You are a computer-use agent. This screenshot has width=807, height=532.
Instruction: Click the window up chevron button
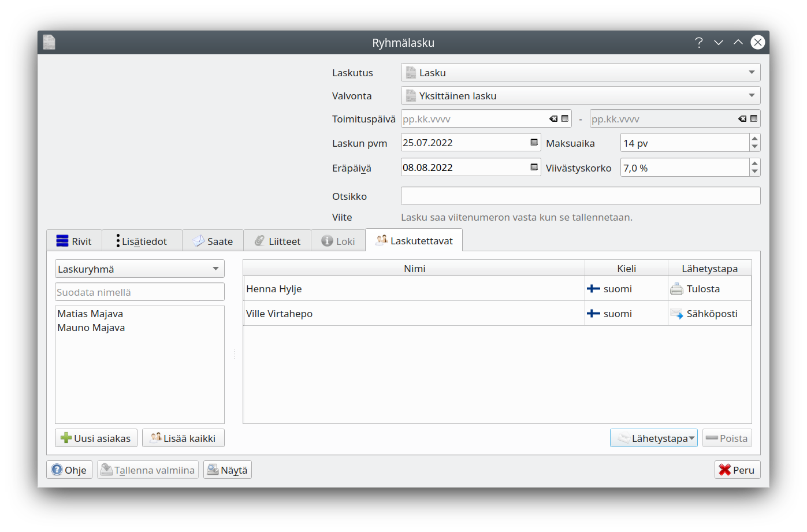coord(738,42)
